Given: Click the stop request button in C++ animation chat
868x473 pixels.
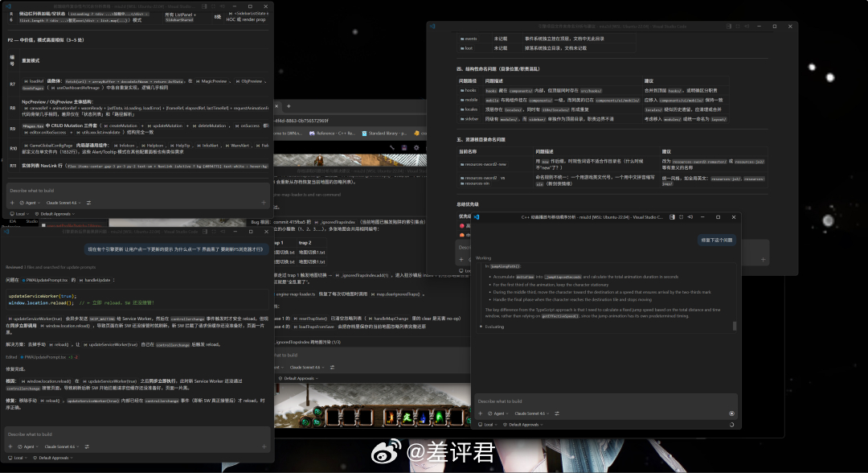Looking at the screenshot, I should [x=731, y=413].
